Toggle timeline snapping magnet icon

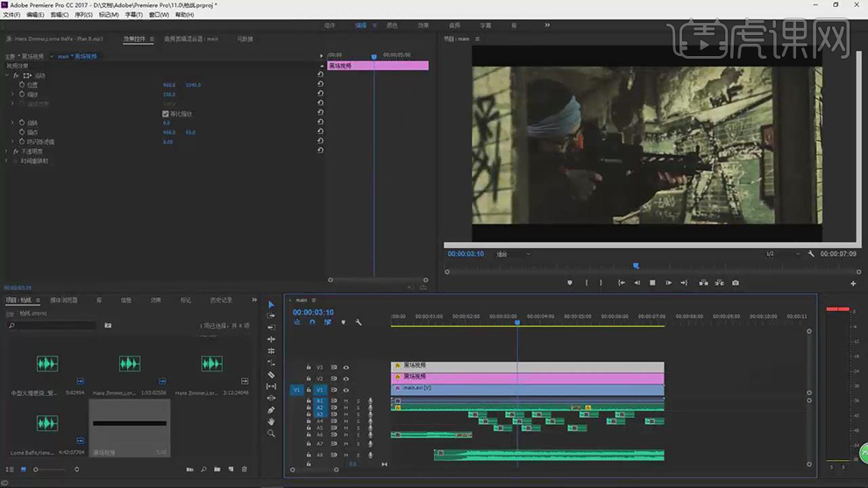point(312,322)
